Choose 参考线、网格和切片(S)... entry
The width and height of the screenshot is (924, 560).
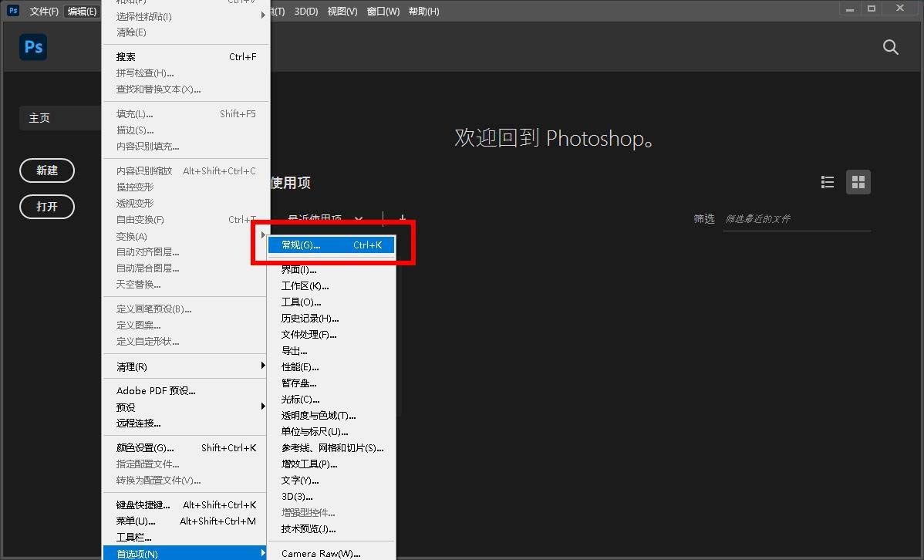(331, 448)
